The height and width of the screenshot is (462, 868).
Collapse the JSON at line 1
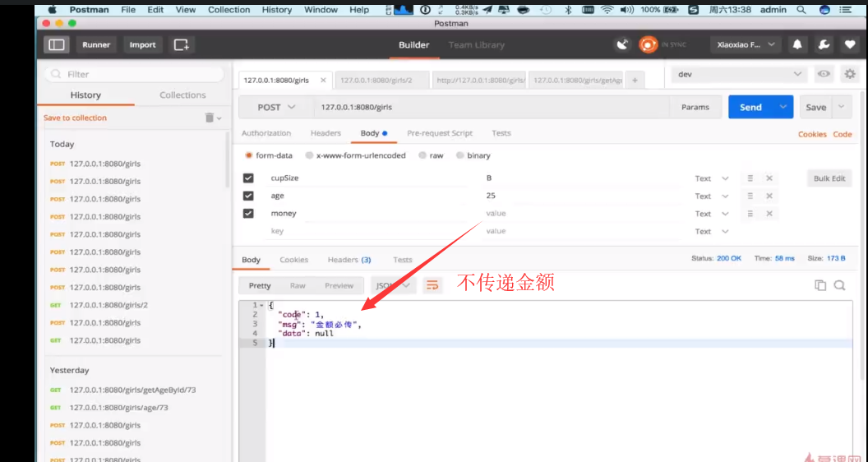coord(261,305)
